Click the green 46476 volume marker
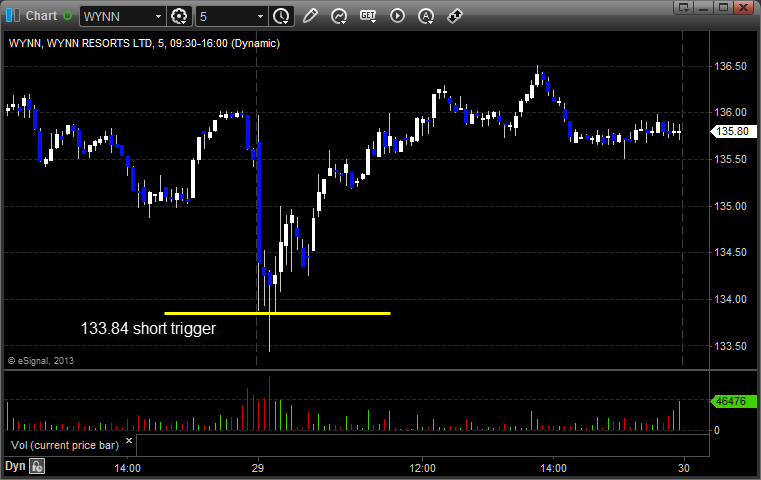 tap(733, 401)
